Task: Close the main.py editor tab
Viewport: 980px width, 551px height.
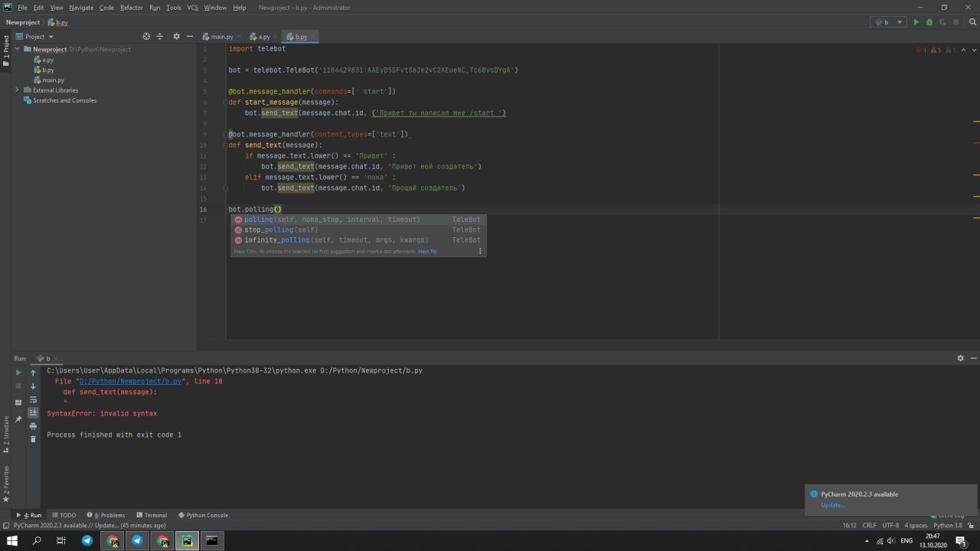Action: coord(240,37)
